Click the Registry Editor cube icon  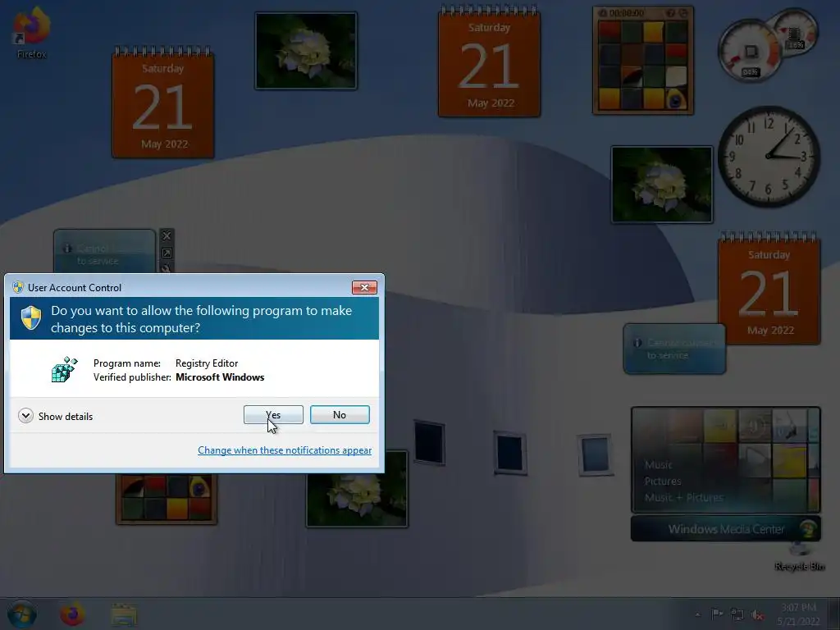pos(64,370)
